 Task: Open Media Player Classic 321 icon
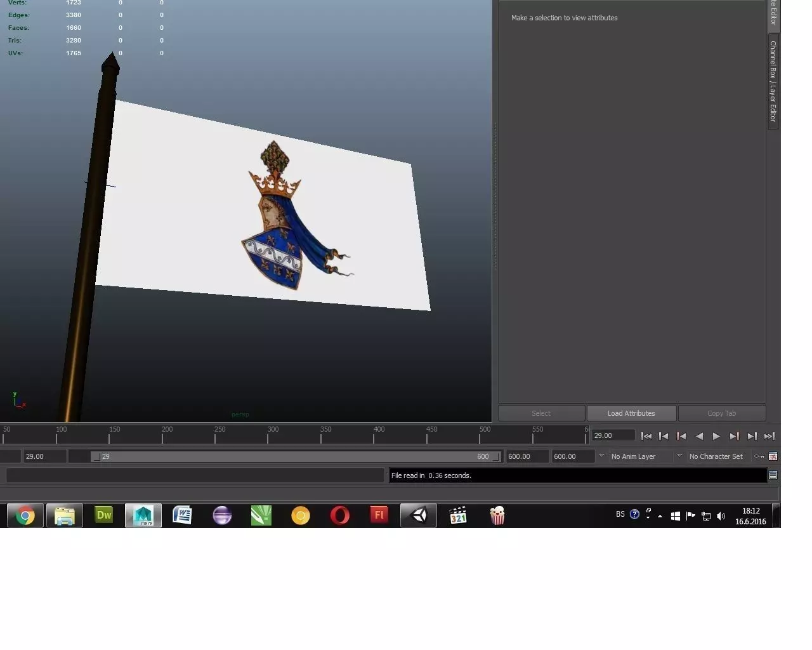click(458, 515)
